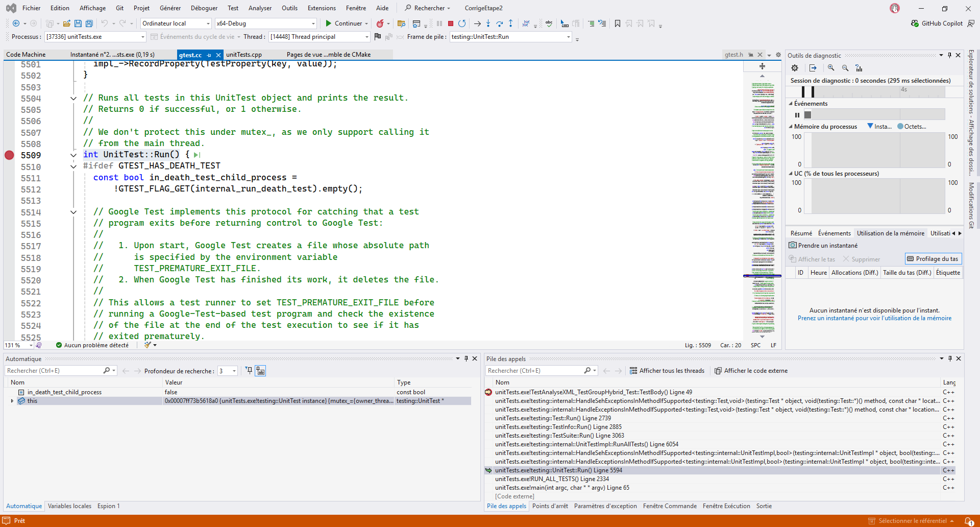Toggle the highlighted view icon in Automatique toolbar

coord(260,371)
